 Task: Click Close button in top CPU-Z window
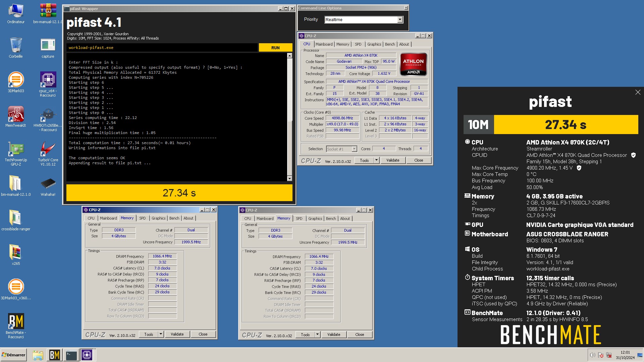419,160
